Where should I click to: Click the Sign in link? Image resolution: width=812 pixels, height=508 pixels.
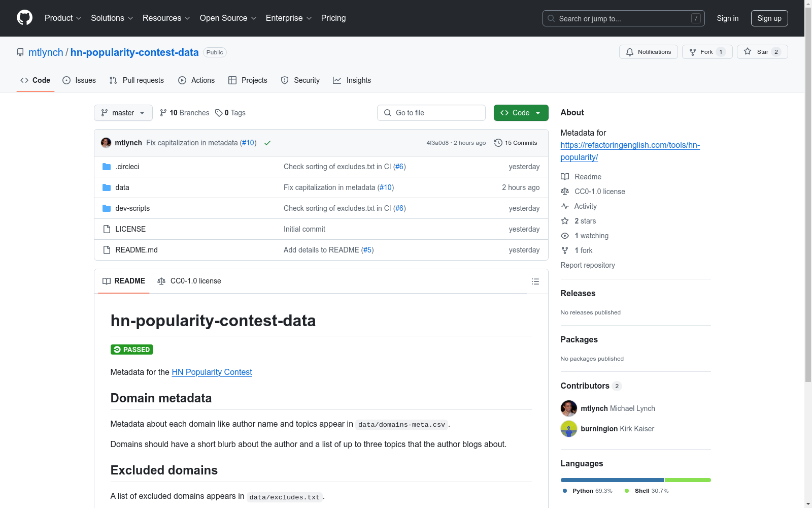728,18
